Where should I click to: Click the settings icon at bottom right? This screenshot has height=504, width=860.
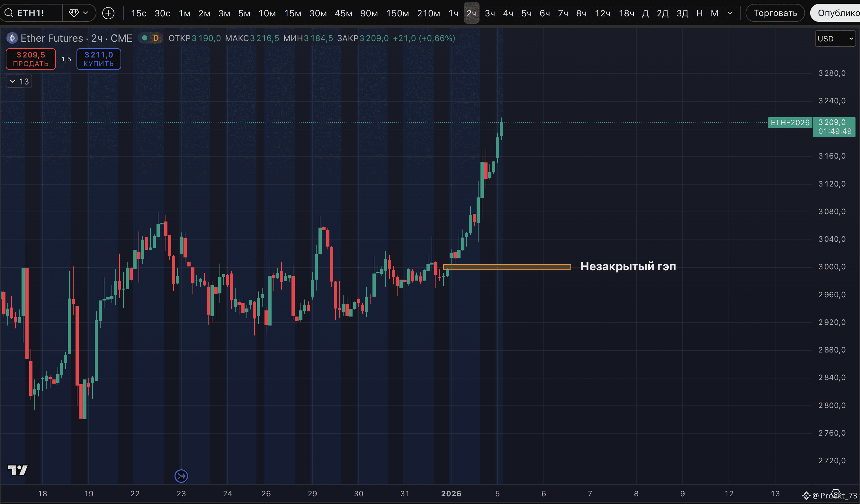[x=836, y=493]
